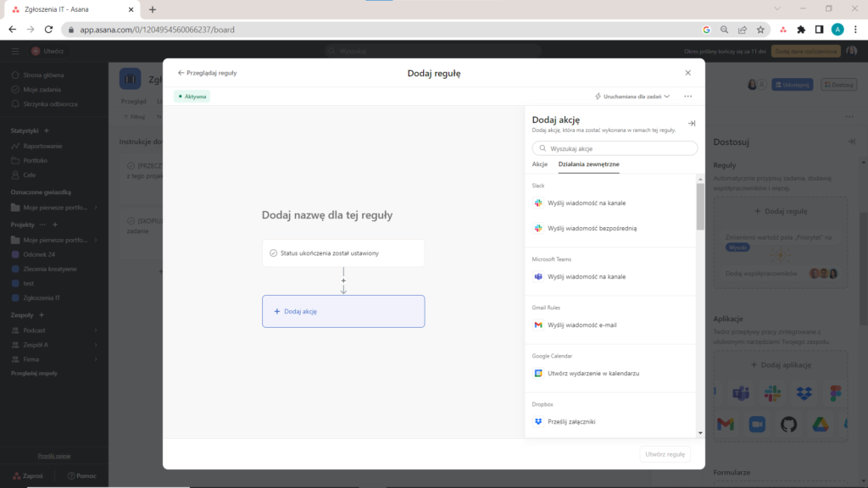
Task: Expand the Zespół A team chevron
Action: point(96,345)
